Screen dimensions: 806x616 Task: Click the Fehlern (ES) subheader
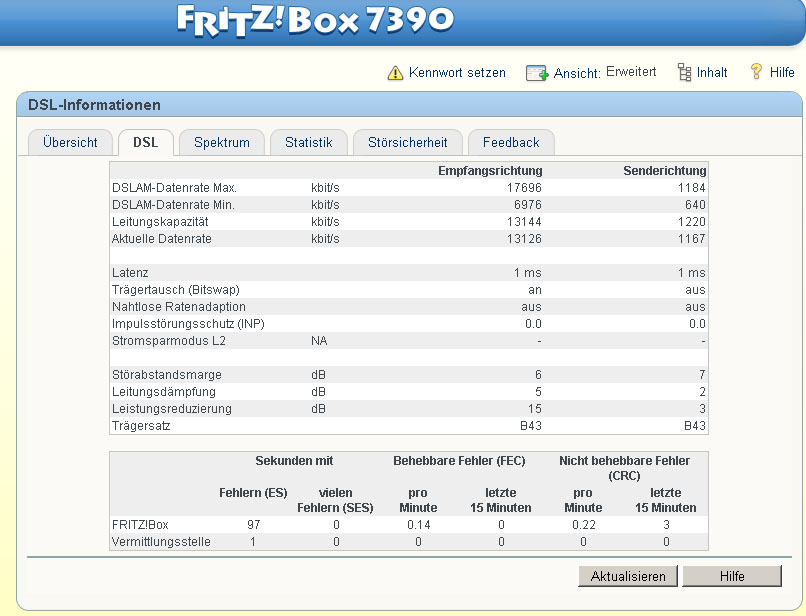coord(253,493)
